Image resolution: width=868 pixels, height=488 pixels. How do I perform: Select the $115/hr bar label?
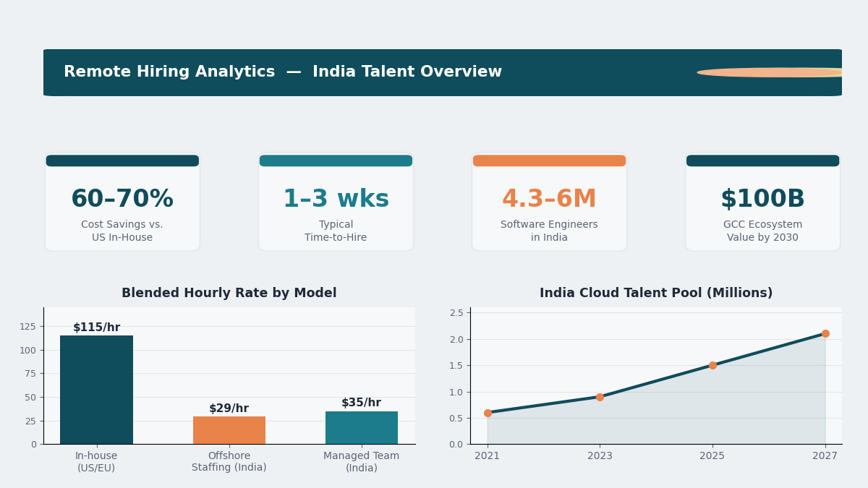[96, 328]
